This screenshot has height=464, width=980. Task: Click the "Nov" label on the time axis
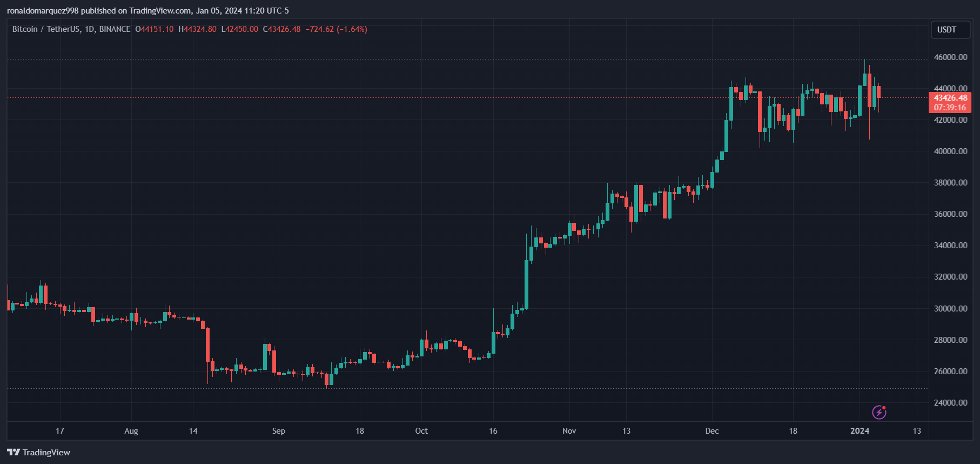pos(569,431)
